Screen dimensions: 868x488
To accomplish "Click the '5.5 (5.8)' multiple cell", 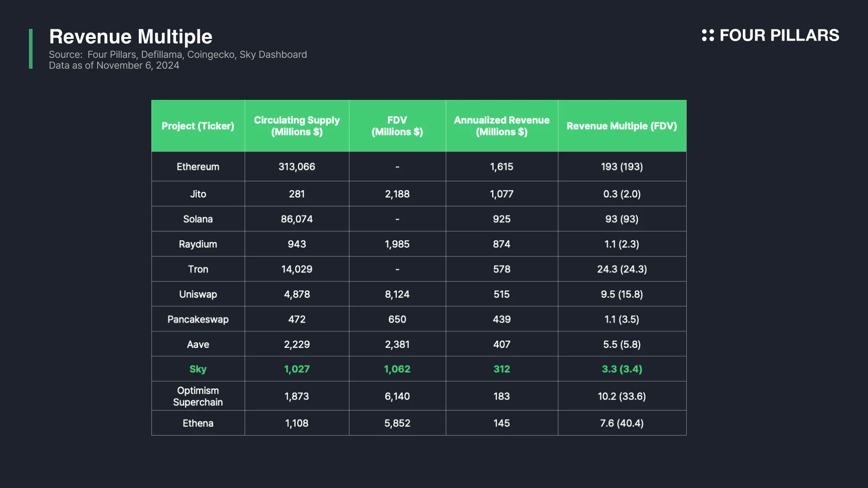I will pyautogui.click(x=622, y=344).
